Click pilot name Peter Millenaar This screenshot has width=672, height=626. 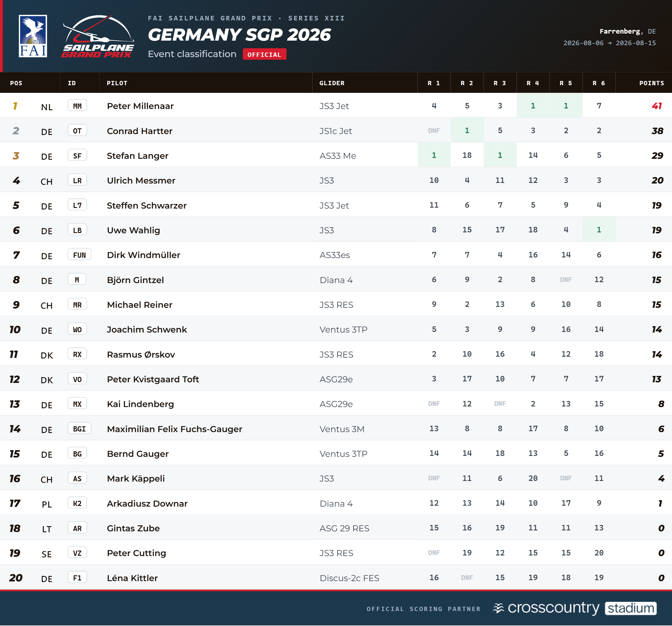140,106
